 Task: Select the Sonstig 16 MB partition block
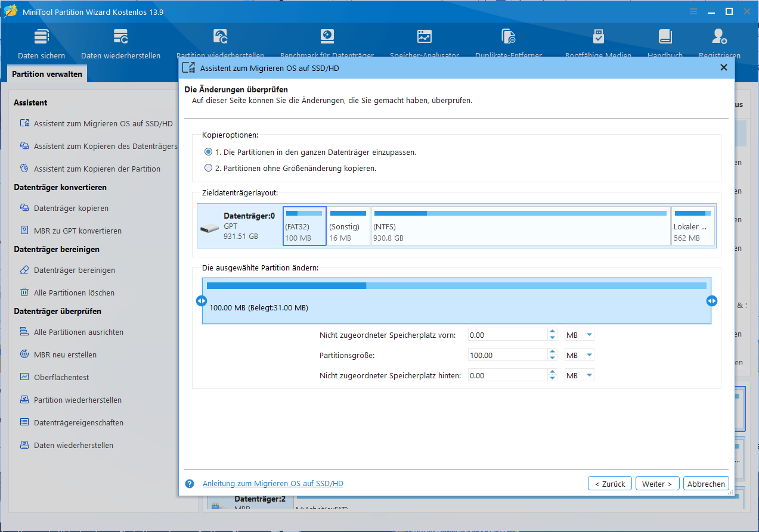click(348, 226)
